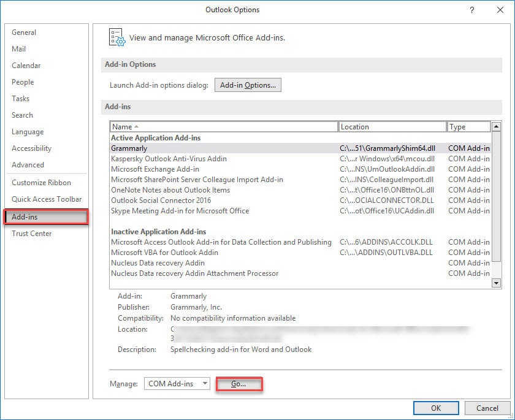515x420 pixels.
Task: Select the Add-ins category
Action: (47, 216)
